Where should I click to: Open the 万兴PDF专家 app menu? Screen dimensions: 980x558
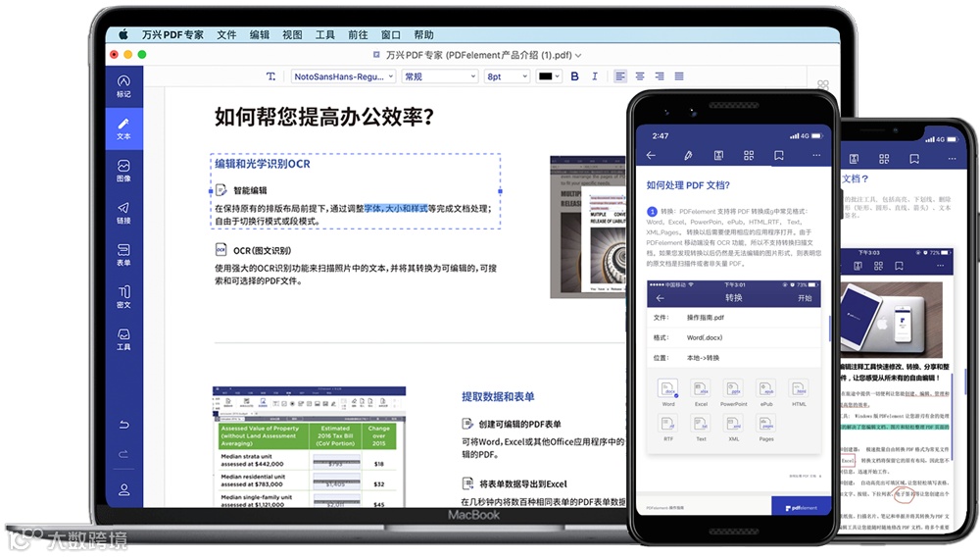pos(172,35)
